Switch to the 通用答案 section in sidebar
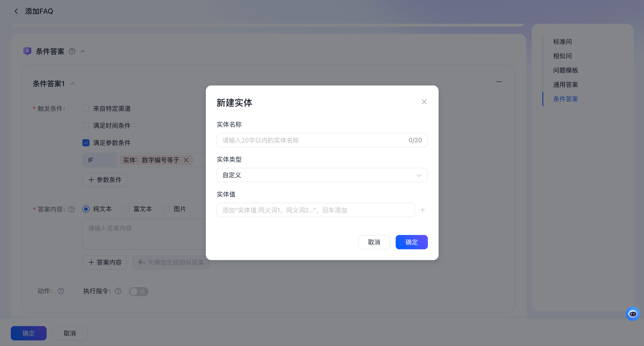 coord(565,85)
